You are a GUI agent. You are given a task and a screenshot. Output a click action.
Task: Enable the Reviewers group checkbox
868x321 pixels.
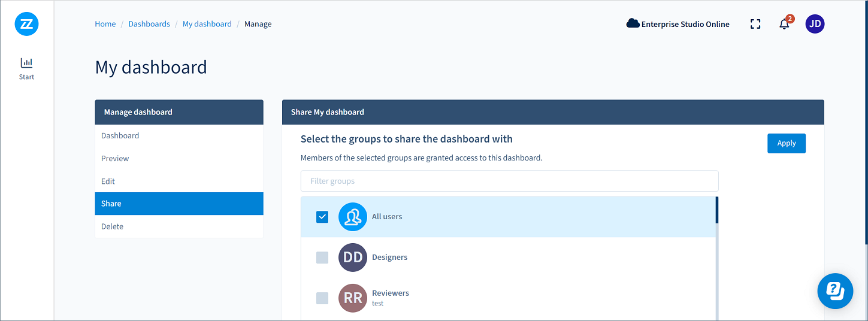(x=322, y=298)
